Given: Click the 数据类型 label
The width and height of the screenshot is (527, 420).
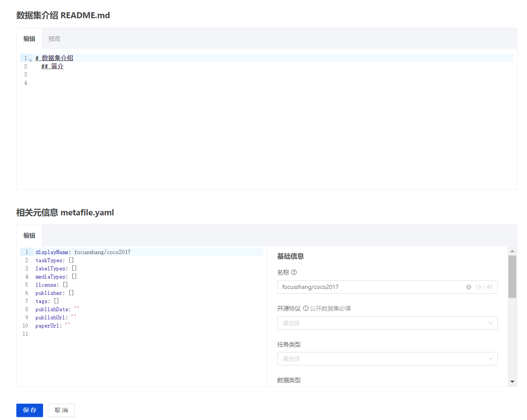Looking at the screenshot, I should pyautogui.click(x=289, y=380).
